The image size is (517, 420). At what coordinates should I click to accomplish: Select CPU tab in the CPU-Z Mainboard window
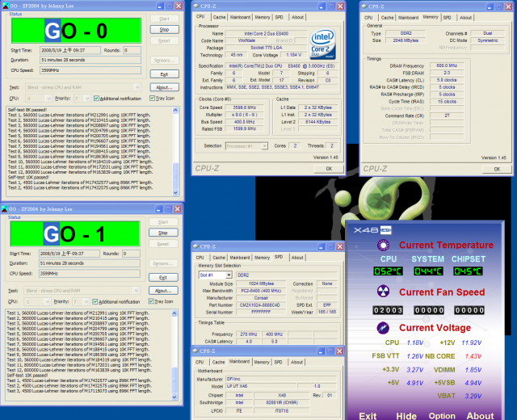pos(200,362)
